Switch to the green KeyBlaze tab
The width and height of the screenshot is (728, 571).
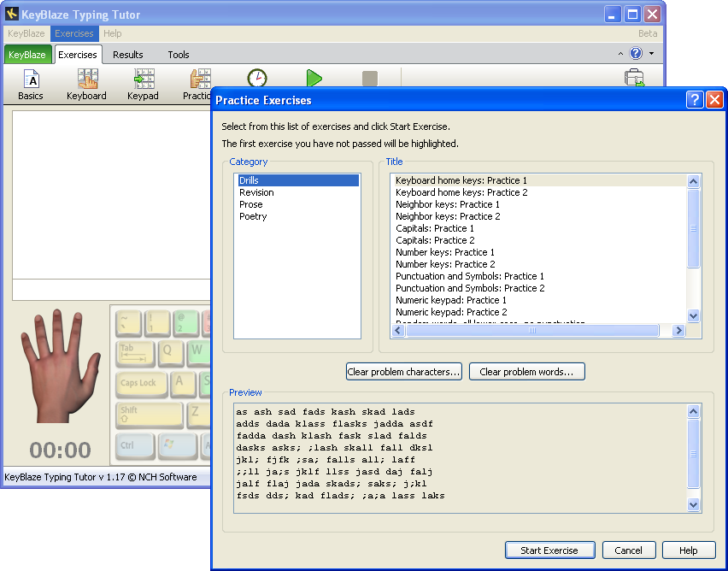point(27,55)
